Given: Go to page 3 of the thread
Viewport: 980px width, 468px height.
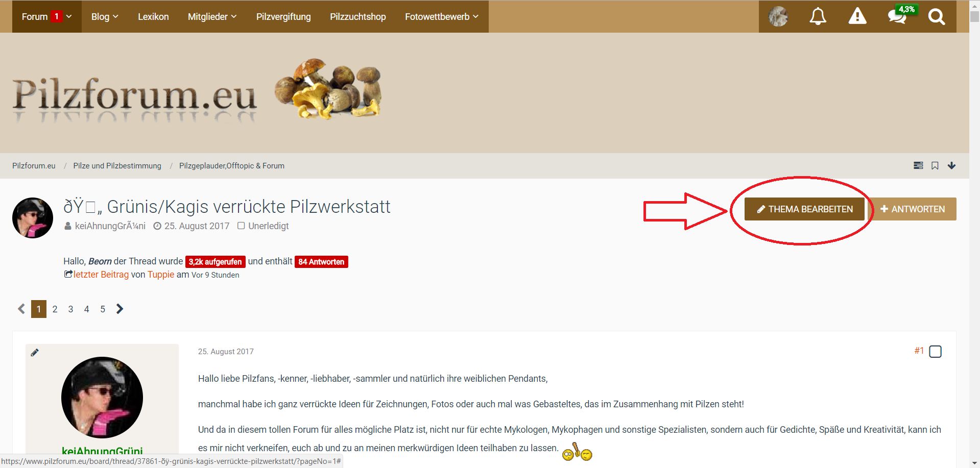Looking at the screenshot, I should point(70,309).
